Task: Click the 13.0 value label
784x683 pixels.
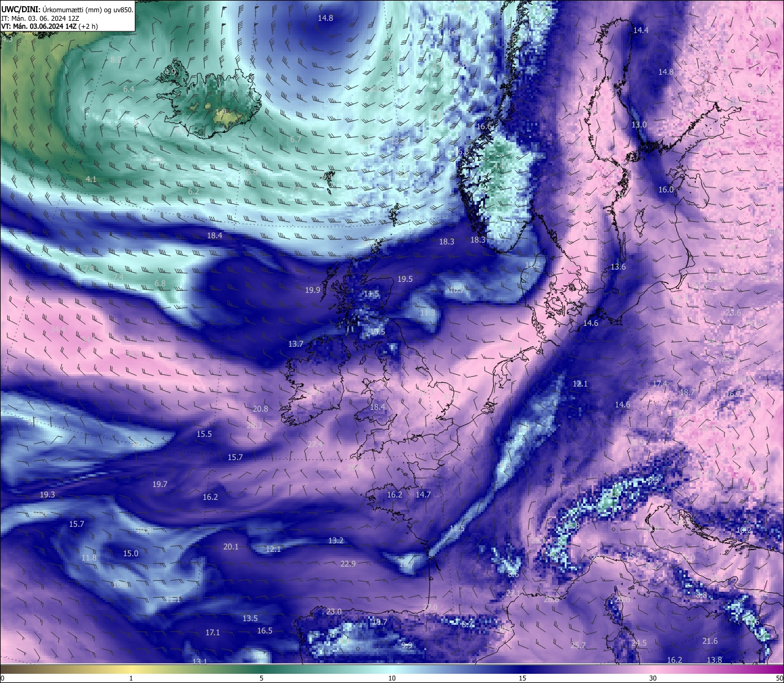Action: click(x=639, y=124)
